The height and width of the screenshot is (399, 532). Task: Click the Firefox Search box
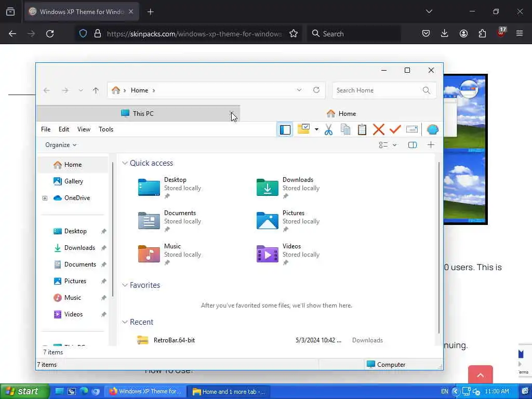[354, 34]
